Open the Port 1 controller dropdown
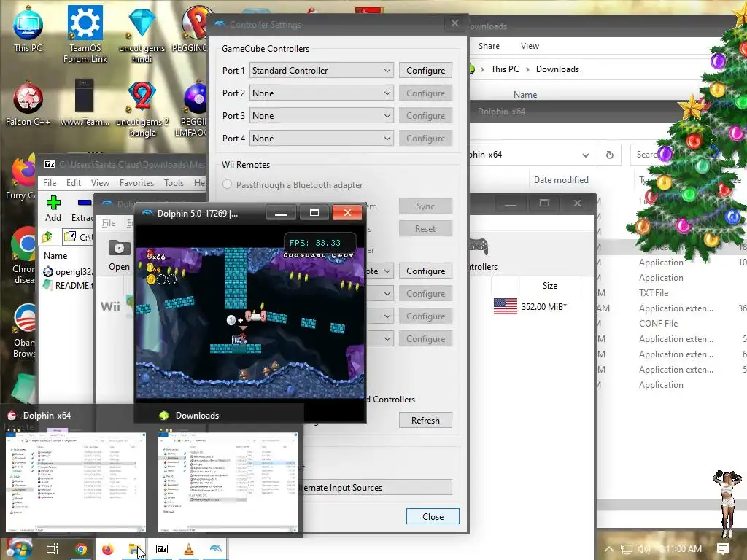The width and height of the screenshot is (747, 560). coord(322,71)
